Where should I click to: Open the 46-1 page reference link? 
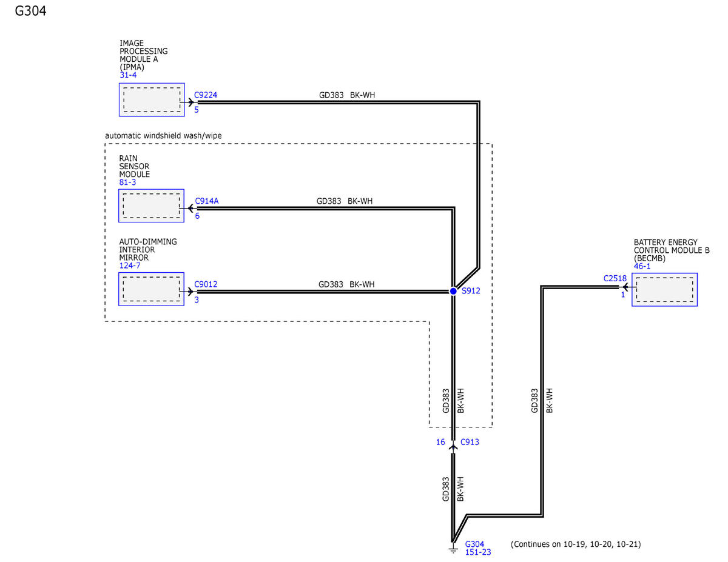click(x=642, y=266)
